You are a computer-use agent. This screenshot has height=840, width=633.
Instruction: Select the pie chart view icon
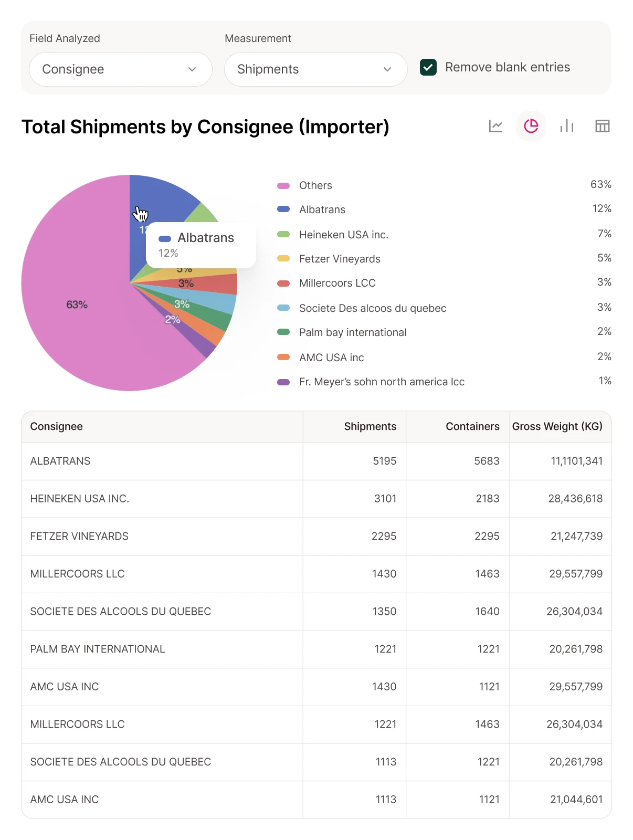click(531, 126)
